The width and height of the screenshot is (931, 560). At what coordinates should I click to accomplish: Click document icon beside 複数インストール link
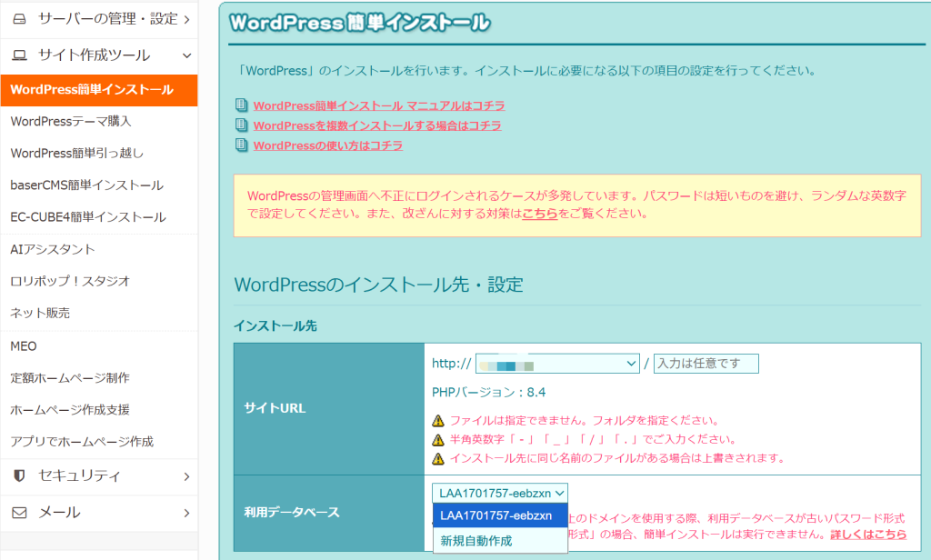tap(241, 125)
